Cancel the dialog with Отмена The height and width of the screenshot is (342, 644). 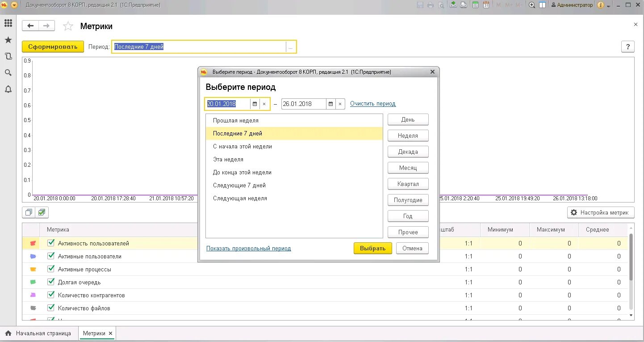tap(412, 249)
